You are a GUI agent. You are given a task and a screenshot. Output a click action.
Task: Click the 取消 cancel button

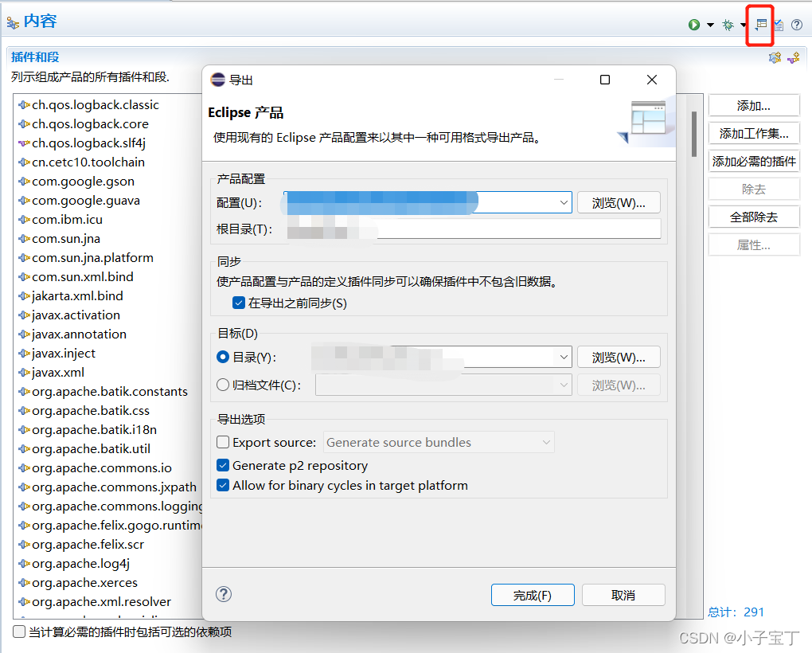(x=623, y=595)
